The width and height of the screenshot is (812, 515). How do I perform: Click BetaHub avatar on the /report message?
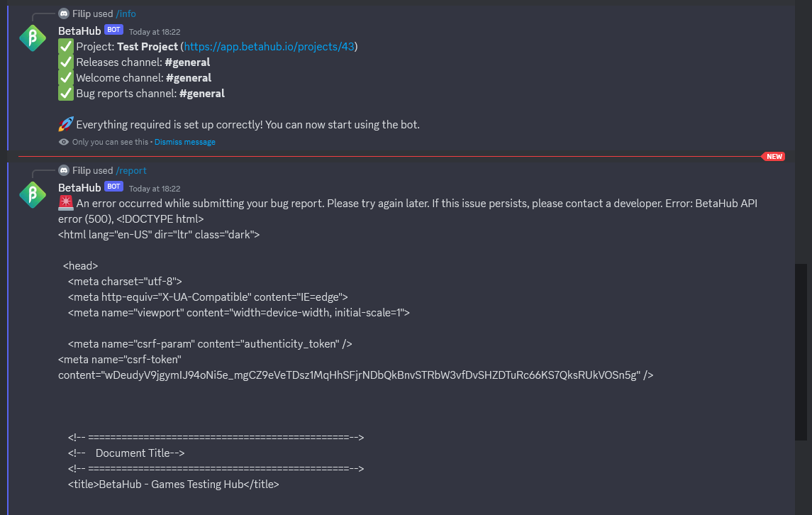33,195
